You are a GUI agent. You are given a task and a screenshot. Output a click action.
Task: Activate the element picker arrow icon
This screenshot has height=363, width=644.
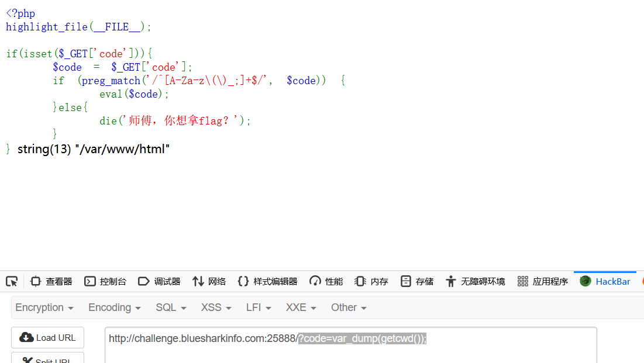pos(12,281)
